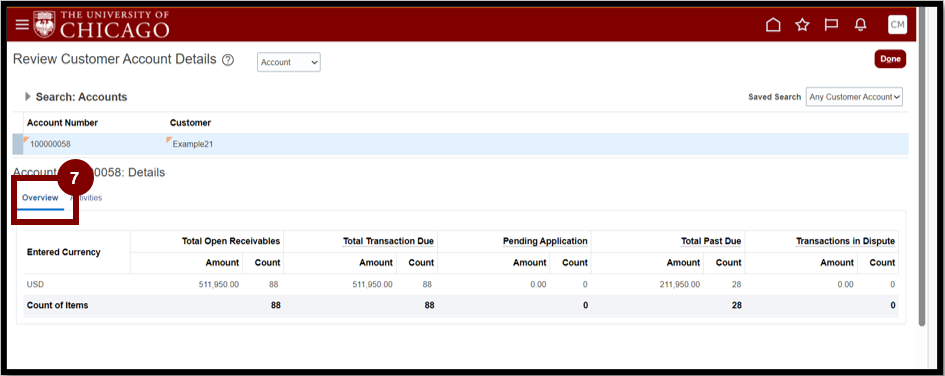This screenshot has width=945, height=376.
Task: Select the Overview tab
Action: (x=40, y=198)
